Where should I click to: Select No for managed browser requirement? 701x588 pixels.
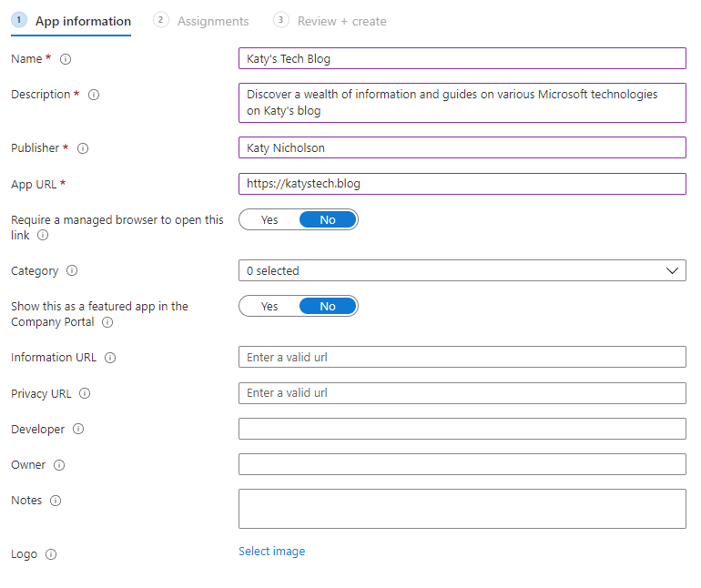327,219
